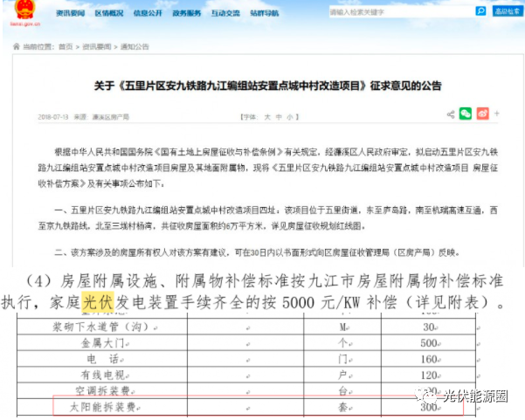The image size is (525, 420).
Task: Click the search magnifier icon
Action: coord(480,12)
